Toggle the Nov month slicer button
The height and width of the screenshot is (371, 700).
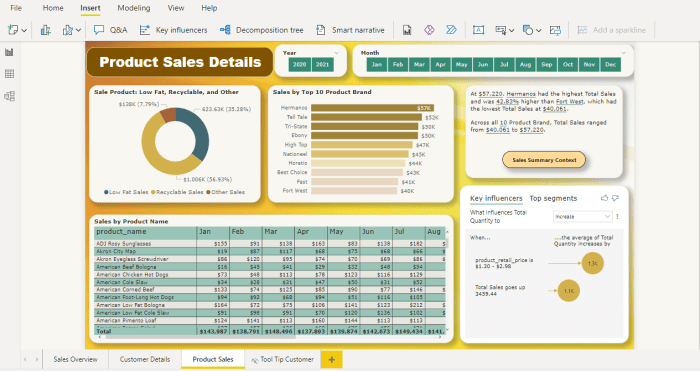[589, 64]
